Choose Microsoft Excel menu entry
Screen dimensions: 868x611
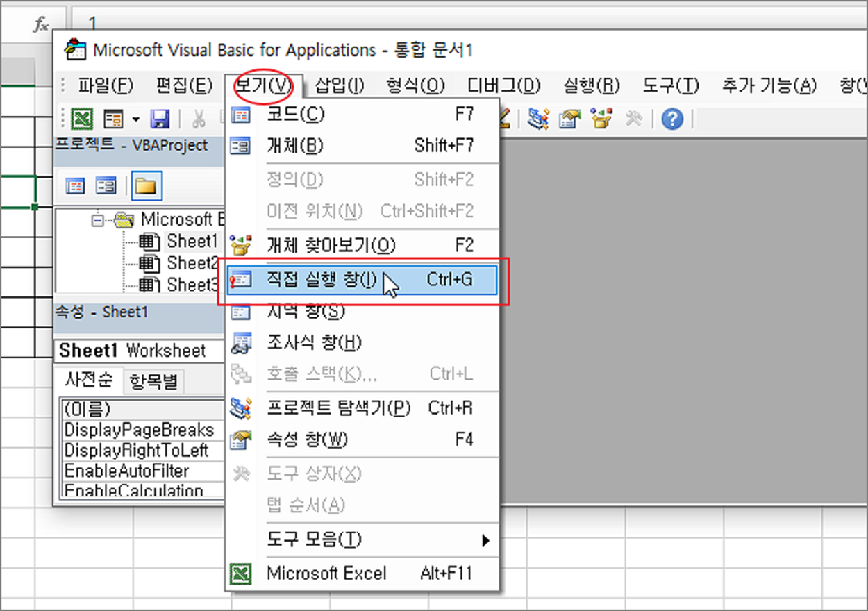[362, 574]
